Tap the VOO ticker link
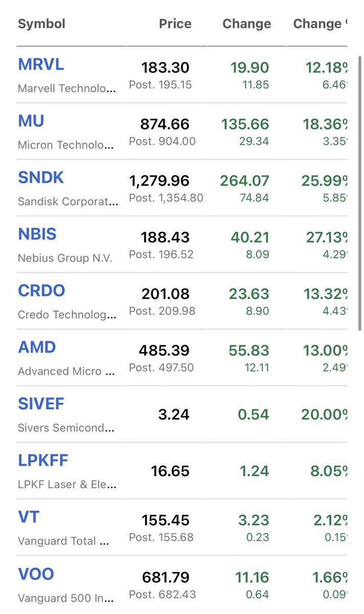This screenshot has width=364, height=614. pos(36,574)
